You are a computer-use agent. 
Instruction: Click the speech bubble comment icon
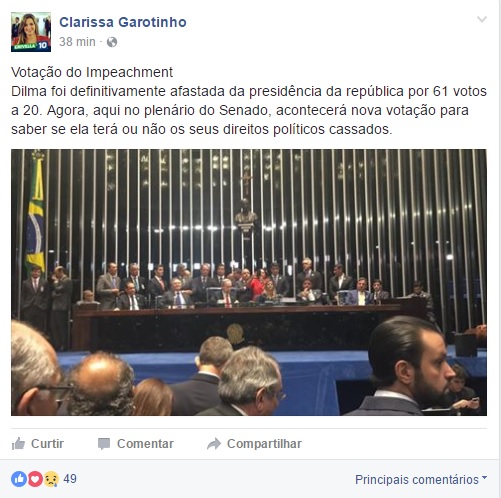[104, 444]
